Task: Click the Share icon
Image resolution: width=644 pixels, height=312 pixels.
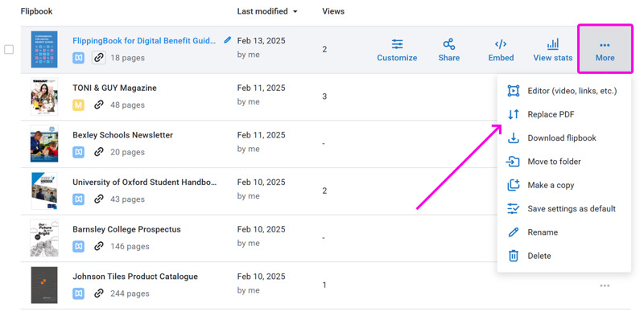Action: (x=448, y=44)
